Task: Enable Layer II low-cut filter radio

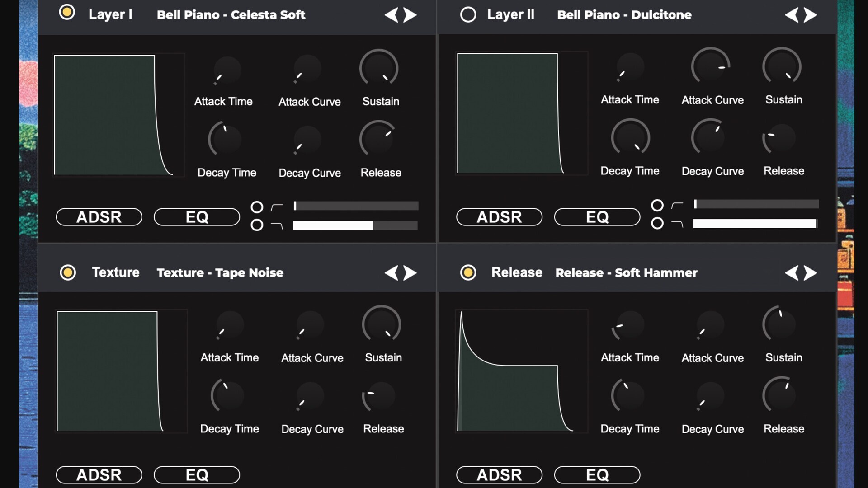Action: click(657, 205)
